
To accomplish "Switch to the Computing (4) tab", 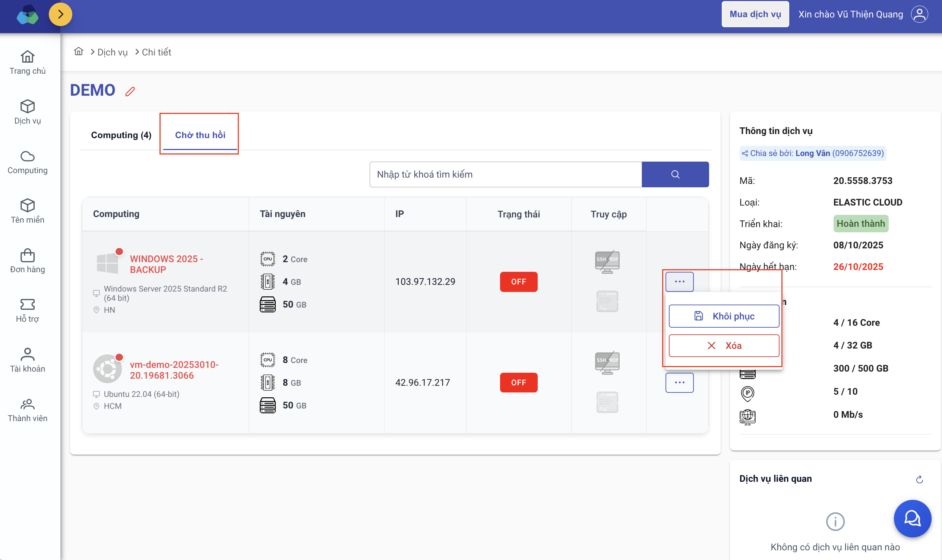I will pyautogui.click(x=121, y=135).
